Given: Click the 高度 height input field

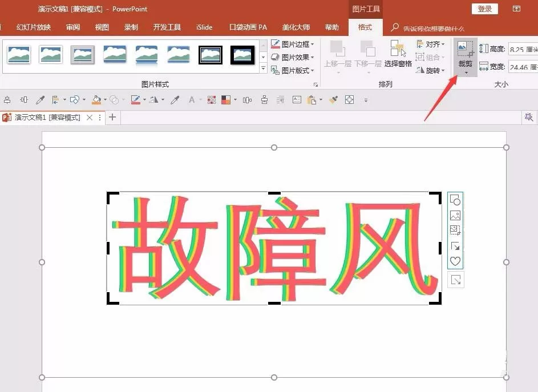Looking at the screenshot, I should tap(523, 49).
